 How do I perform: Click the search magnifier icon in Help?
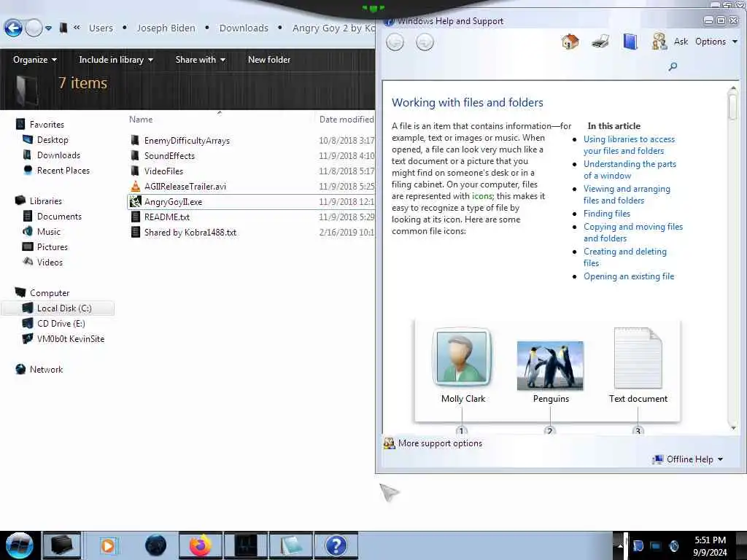tap(673, 66)
